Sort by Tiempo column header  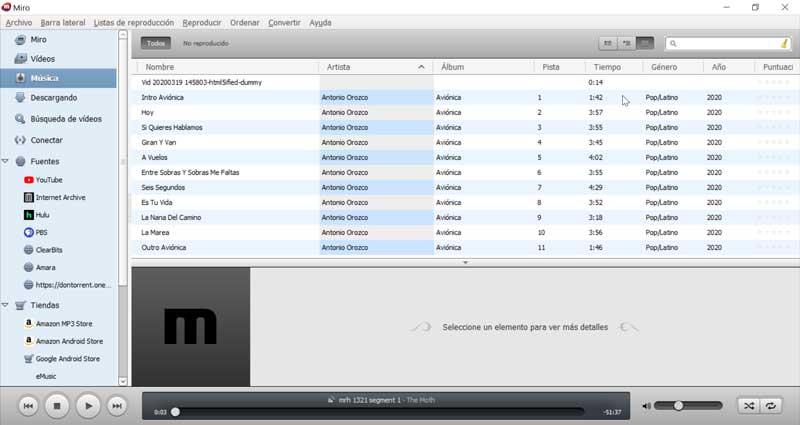[614, 67]
